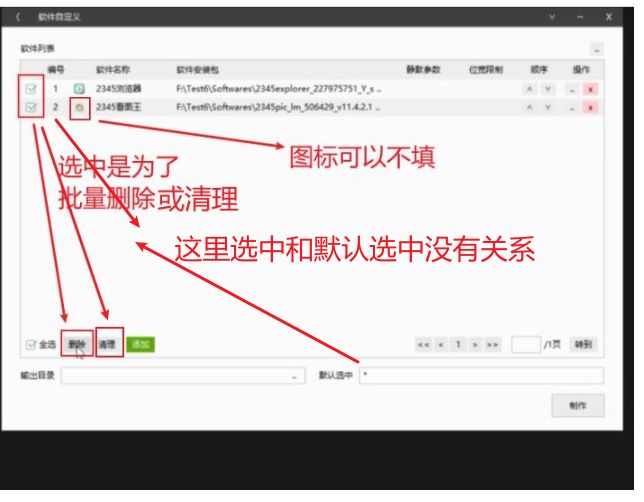Click the back arrow in title bar

click(17, 17)
